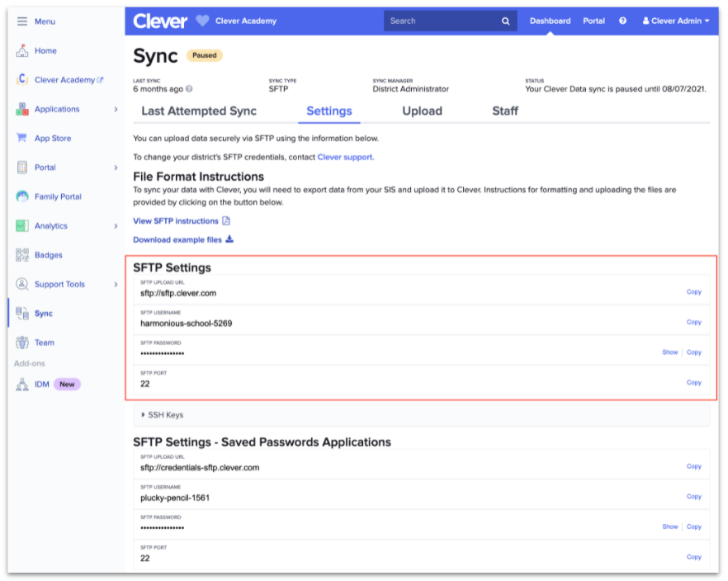Open the Last Attempted Sync tab
This screenshot has width=728, height=581.
pyautogui.click(x=198, y=111)
